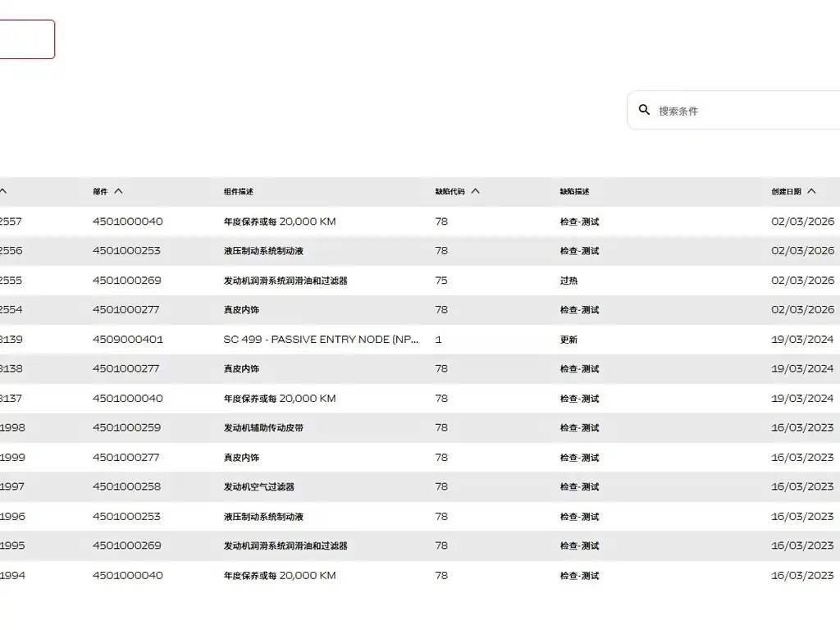Click the row ID ending 2557
This screenshot has width=840, height=630.
point(11,221)
